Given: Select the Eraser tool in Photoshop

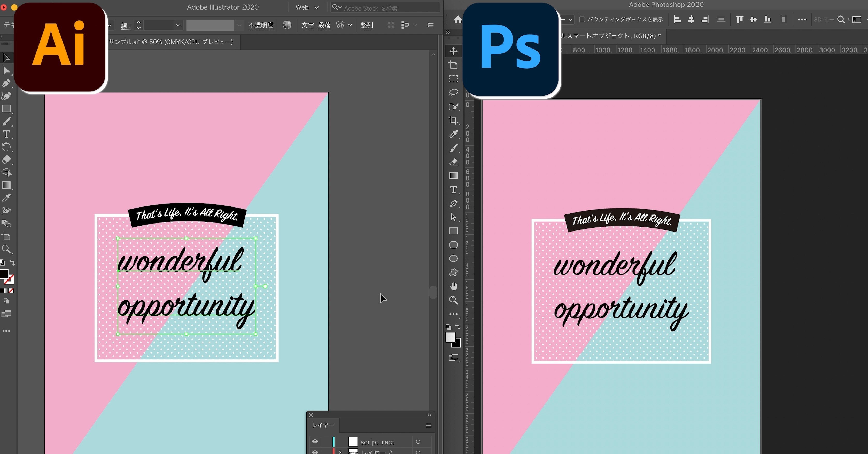Looking at the screenshot, I should [454, 162].
